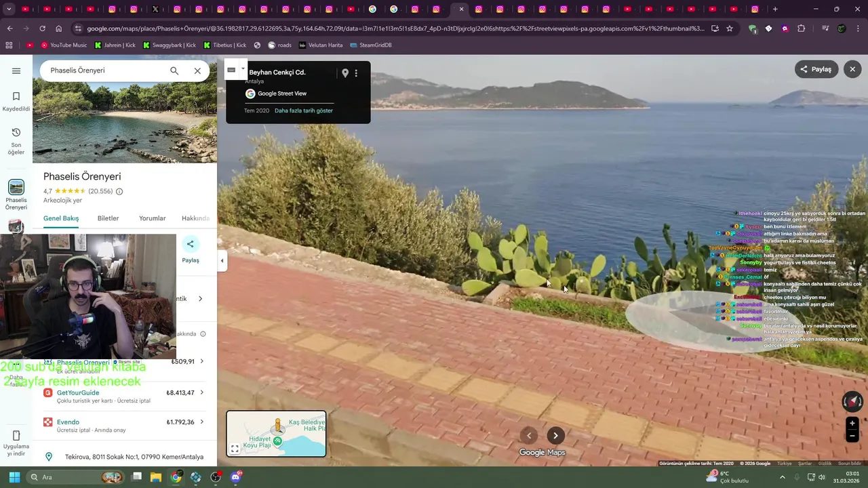Click the search magnifier icon
868x488 pixels.
pyautogui.click(x=174, y=70)
